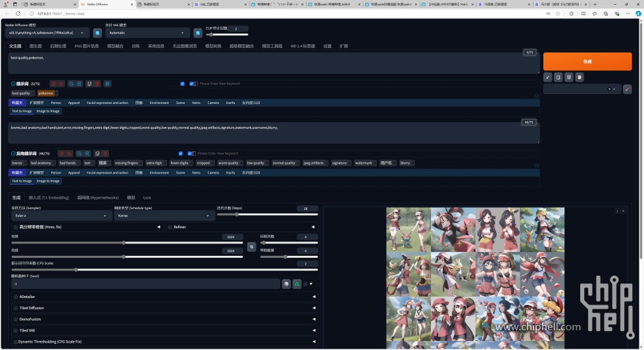
Task: Adjust the CFG Scale slider
Action: (164, 270)
